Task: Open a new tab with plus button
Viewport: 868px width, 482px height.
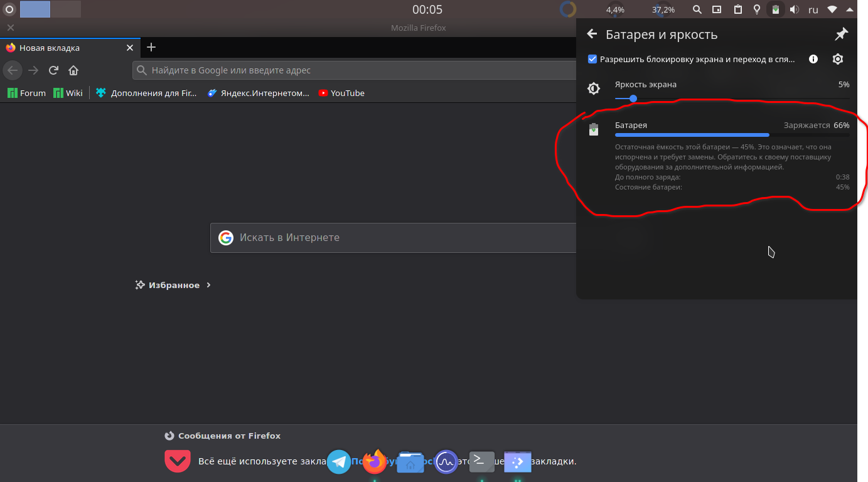Action: [151, 47]
